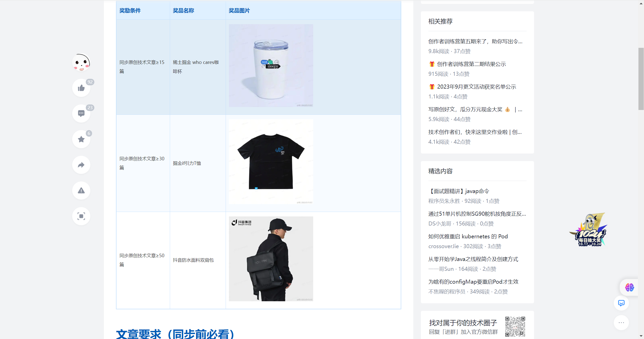Open 创作者训练营第五期来了 recommendation
The width and height of the screenshot is (644, 339).
475,42
